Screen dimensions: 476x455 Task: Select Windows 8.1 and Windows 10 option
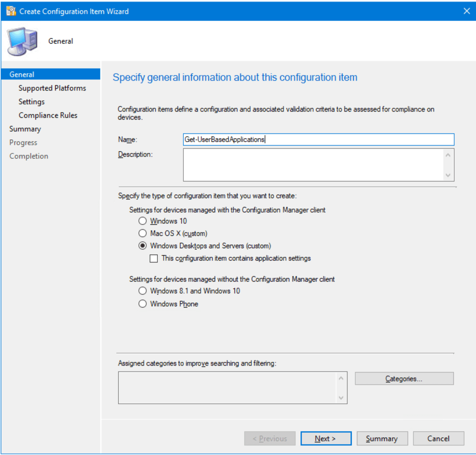(x=142, y=291)
